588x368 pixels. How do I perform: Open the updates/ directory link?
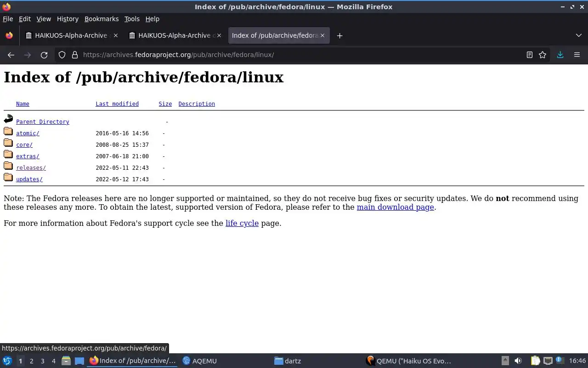[x=29, y=179]
